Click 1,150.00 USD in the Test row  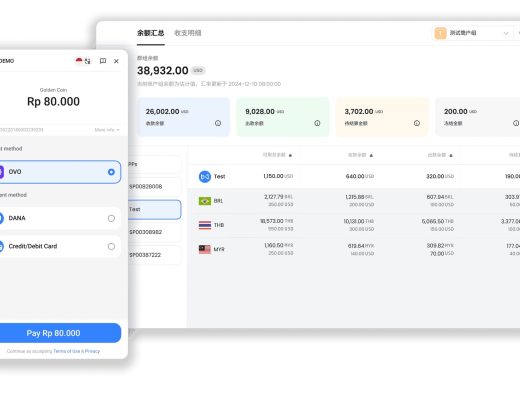click(x=278, y=176)
